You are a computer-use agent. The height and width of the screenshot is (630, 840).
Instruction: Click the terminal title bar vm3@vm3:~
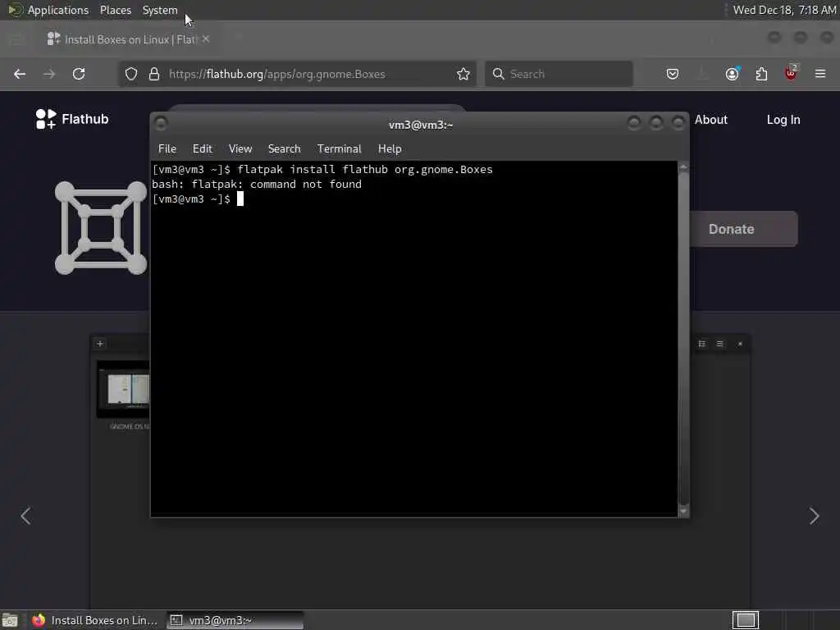[421, 125]
